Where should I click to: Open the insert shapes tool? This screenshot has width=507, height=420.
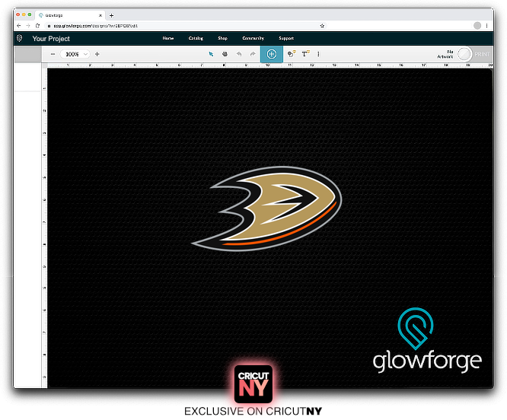pos(292,54)
